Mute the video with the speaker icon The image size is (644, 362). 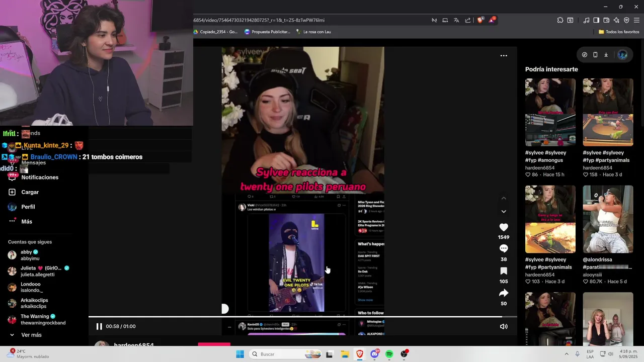pyautogui.click(x=504, y=326)
